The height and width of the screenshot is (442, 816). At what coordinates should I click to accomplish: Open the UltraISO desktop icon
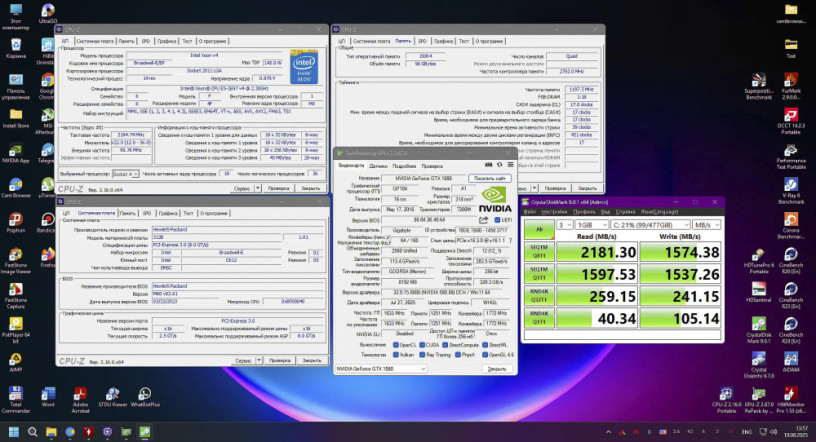[x=47, y=14]
